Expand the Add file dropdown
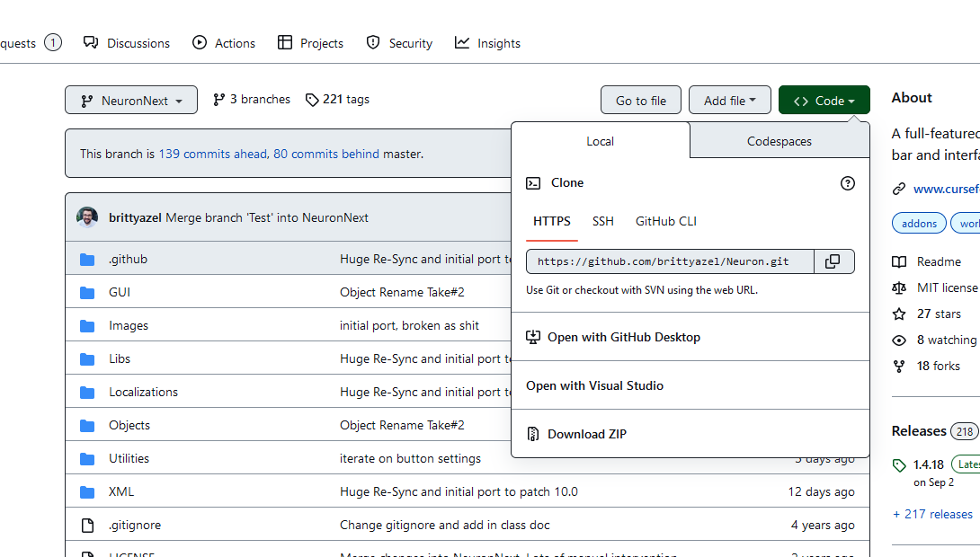980x557 pixels. click(x=729, y=101)
